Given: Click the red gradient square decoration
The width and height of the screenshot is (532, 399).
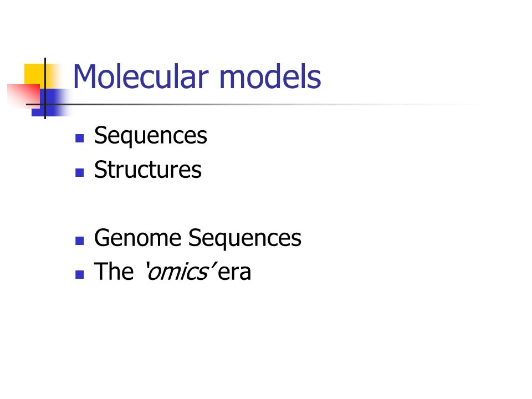Looking at the screenshot, I should (x=24, y=96).
